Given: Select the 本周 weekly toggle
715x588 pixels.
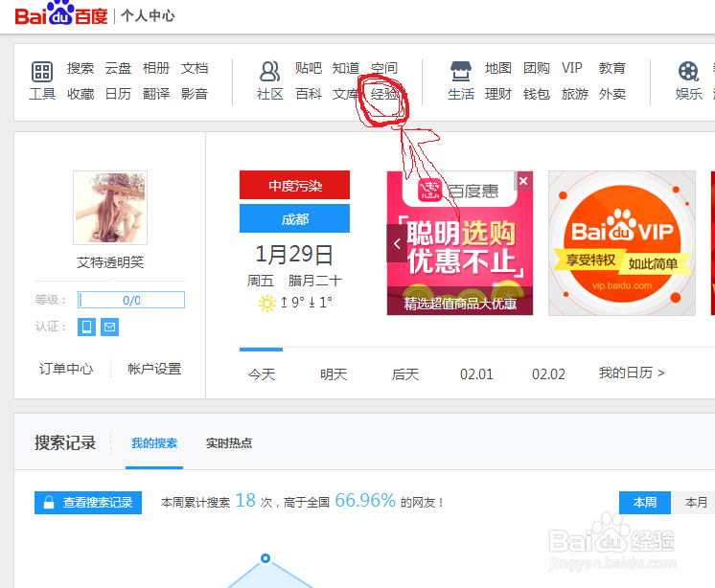Looking at the screenshot, I should 645,503.
